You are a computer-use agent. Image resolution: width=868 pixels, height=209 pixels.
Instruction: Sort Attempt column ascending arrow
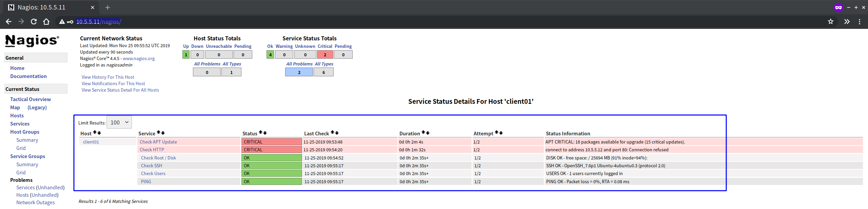coord(497,133)
